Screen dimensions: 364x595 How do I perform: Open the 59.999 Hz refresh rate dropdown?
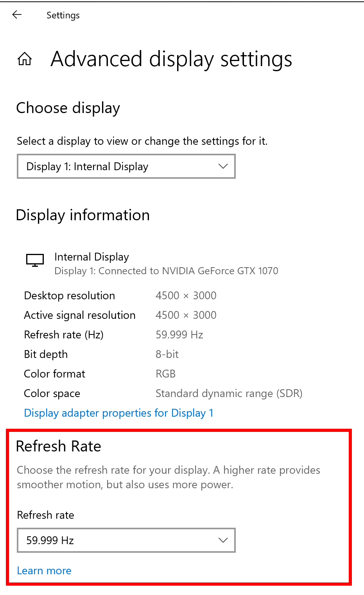point(126,540)
